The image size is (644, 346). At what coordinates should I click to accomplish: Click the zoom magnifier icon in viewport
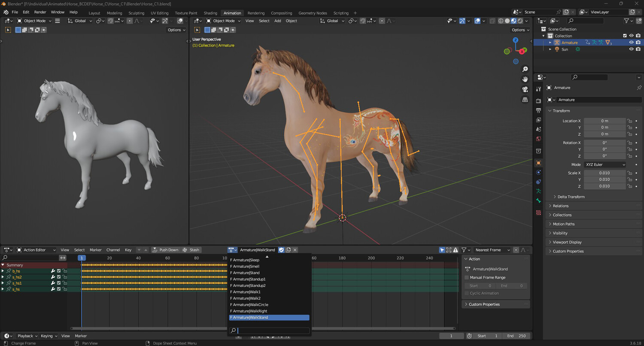(525, 69)
